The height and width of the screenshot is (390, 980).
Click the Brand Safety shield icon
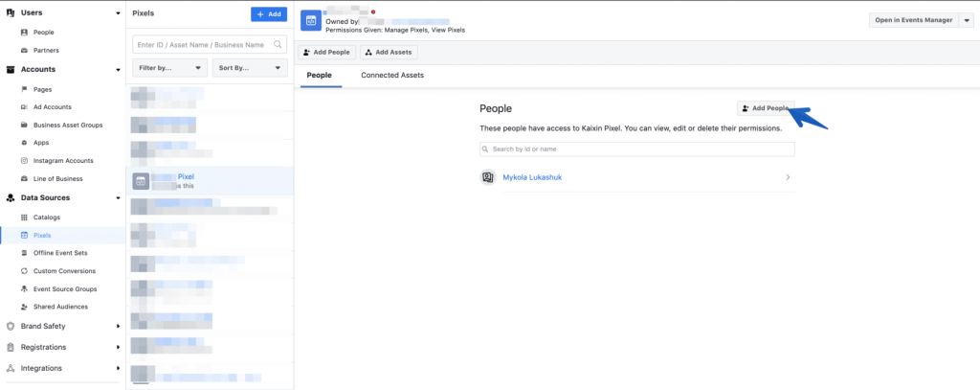[x=11, y=326]
